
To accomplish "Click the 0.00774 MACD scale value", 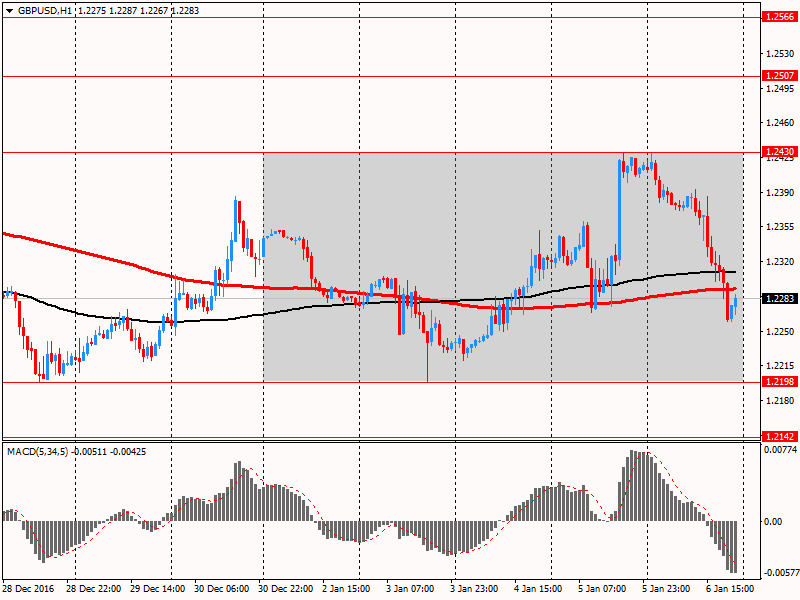I will [779, 451].
